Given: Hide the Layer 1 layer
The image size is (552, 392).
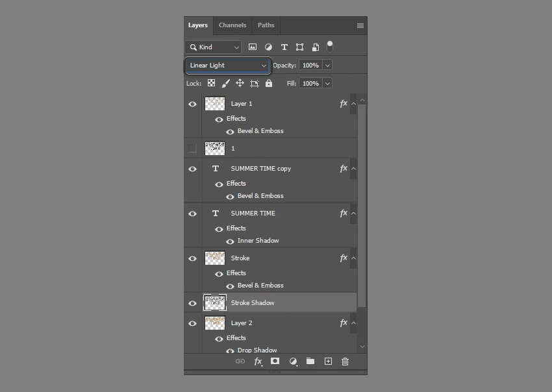Looking at the screenshot, I should (192, 104).
